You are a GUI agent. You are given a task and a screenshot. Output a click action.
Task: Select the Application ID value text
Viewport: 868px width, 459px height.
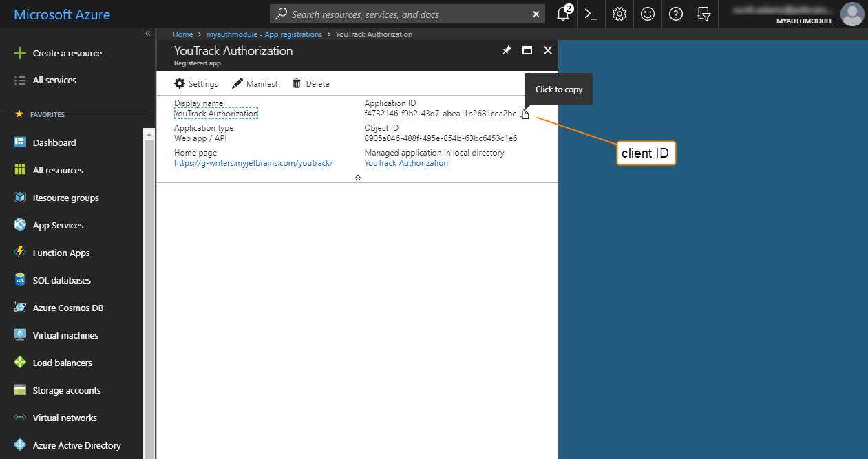coord(441,114)
